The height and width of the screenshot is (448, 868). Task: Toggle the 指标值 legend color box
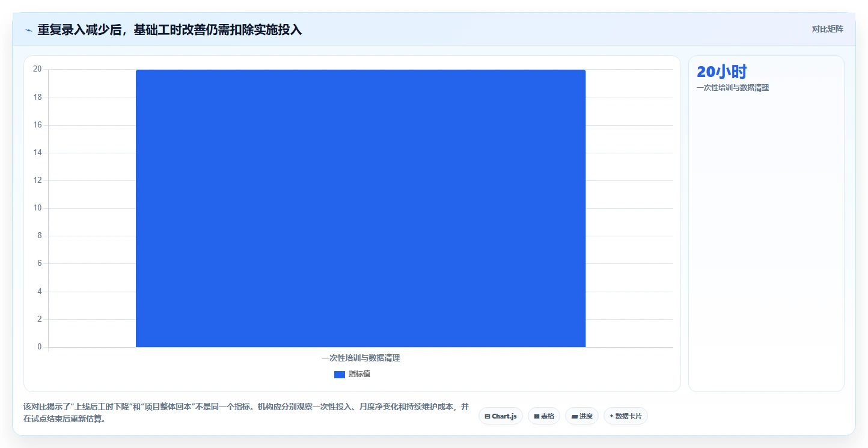(340, 374)
